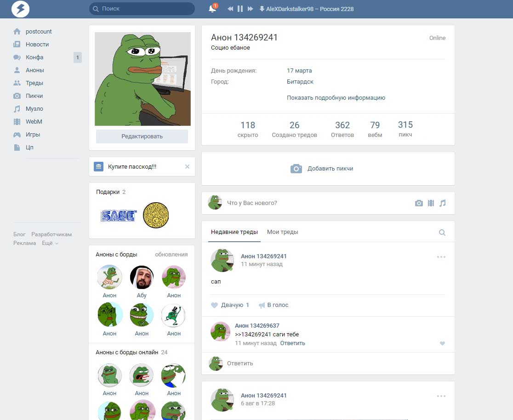Click the Реклама footer link
513x420 pixels.
click(24, 243)
